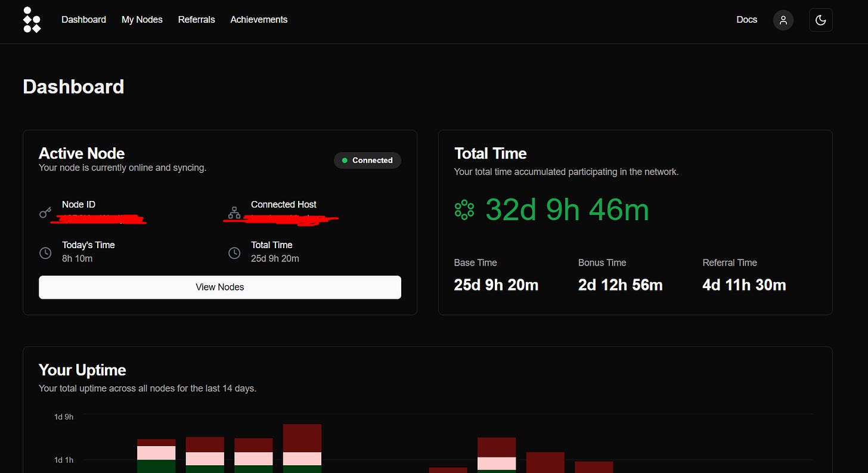Click the clock icon next to Today's Time
The height and width of the screenshot is (473, 868).
click(45, 253)
